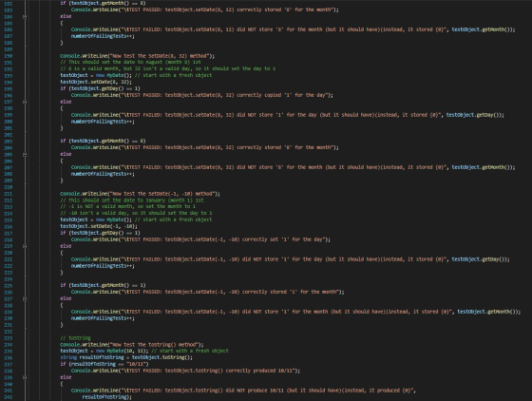Click line number 224 in the gutter
532x401 pixels.
(x=9, y=279)
